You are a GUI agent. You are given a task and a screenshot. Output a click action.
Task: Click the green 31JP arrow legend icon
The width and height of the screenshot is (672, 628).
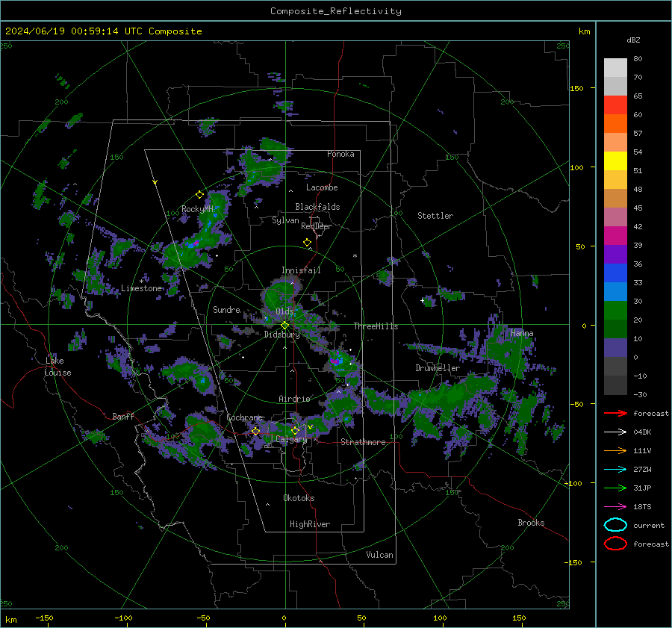click(615, 488)
